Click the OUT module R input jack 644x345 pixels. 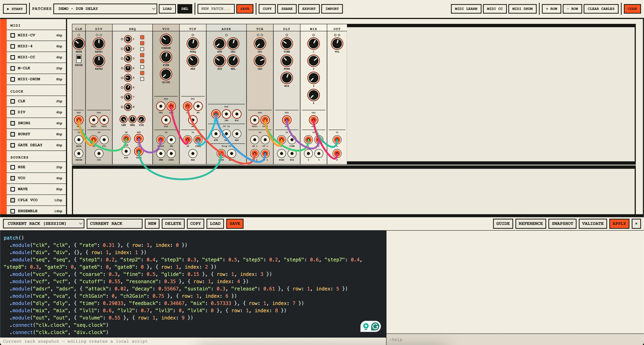point(337,153)
